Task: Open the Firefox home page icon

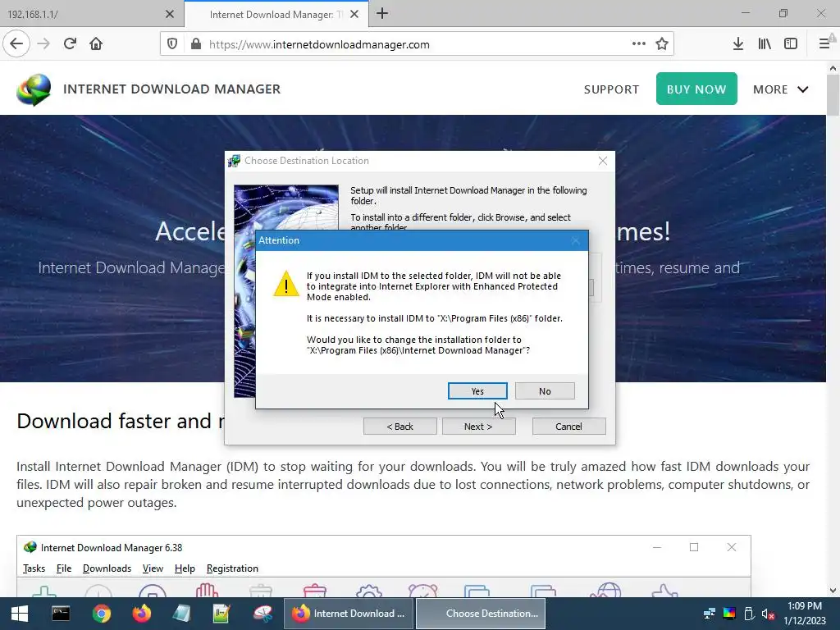Action: tap(96, 44)
